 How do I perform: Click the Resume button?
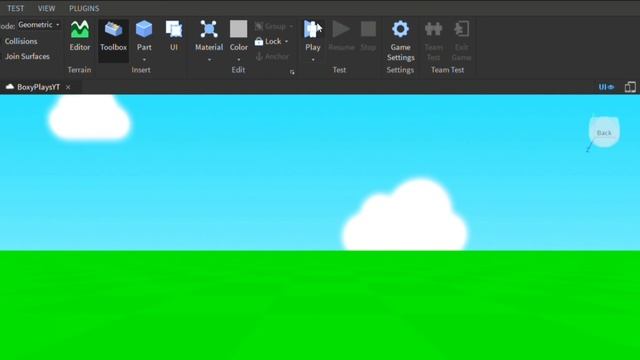tap(341, 36)
